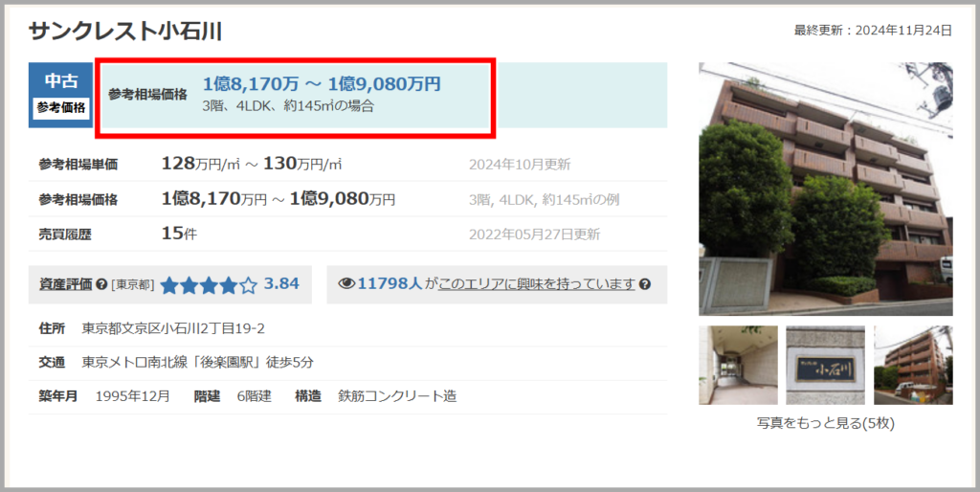The height and width of the screenshot is (492, 980).
Task: Click the eye icon before 11798人
Action: [346, 284]
